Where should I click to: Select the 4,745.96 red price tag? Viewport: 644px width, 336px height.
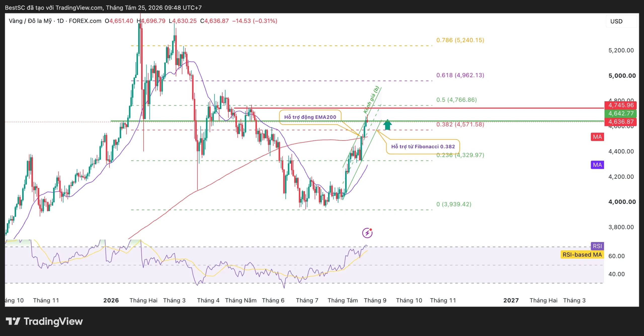(621, 105)
